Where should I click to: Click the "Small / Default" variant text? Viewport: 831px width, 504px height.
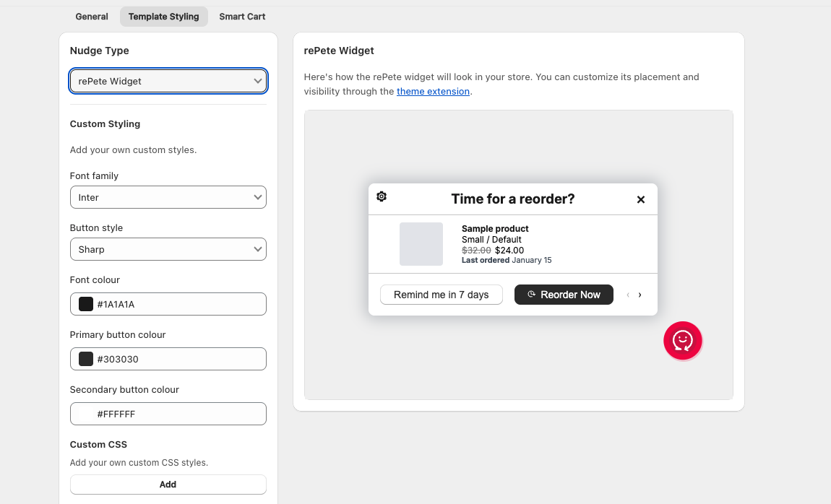click(491, 239)
